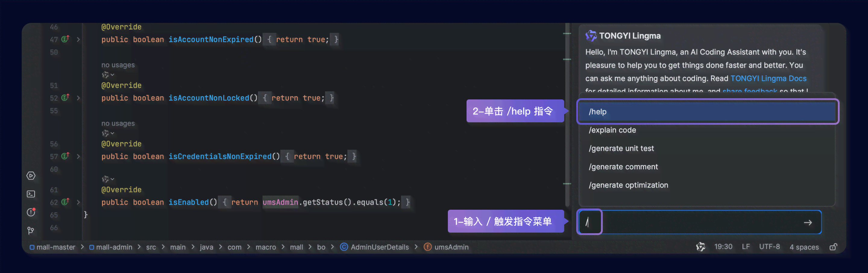Click line number 66 in the gutter
Image resolution: width=868 pixels, height=273 pixels.
pos(54,228)
